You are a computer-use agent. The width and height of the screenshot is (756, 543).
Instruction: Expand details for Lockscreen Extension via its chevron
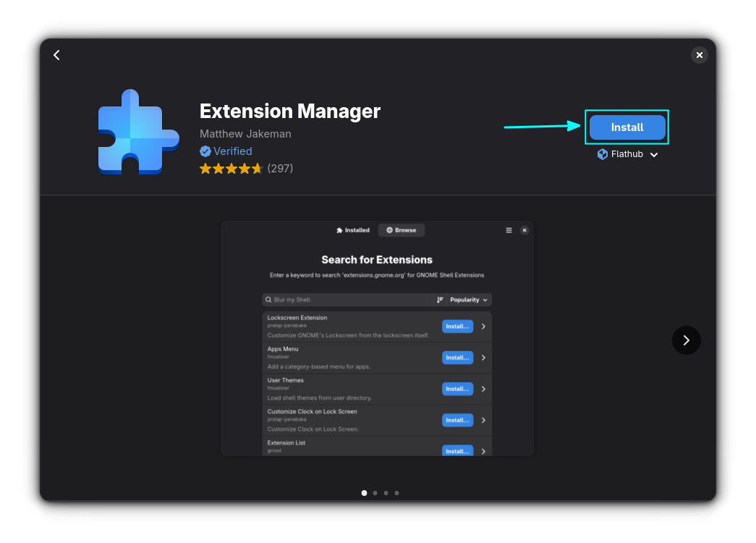(x=483, y=326)
